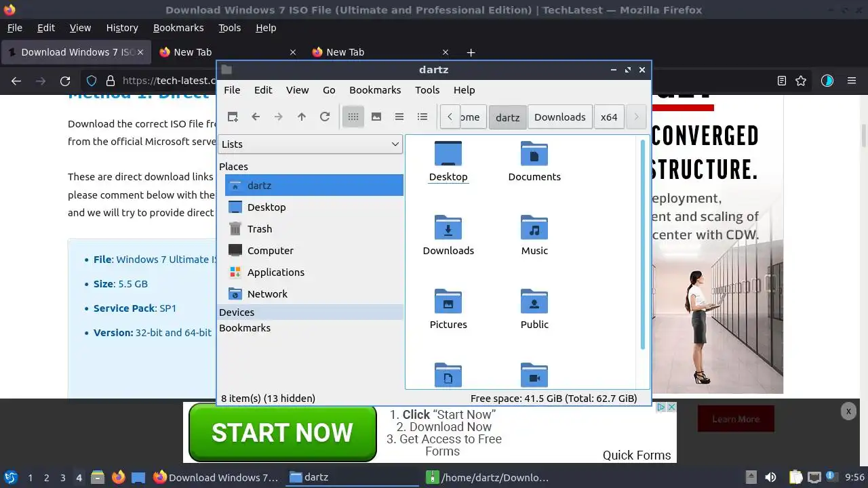Click the dartz path bar button
This screenshot has width=868, height=488.
coord(507,117)
